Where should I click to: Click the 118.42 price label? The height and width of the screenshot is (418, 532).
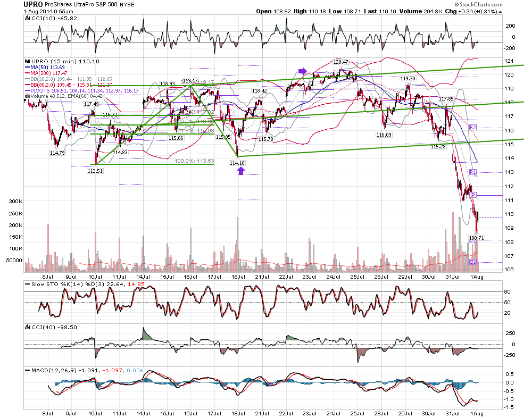259,90
